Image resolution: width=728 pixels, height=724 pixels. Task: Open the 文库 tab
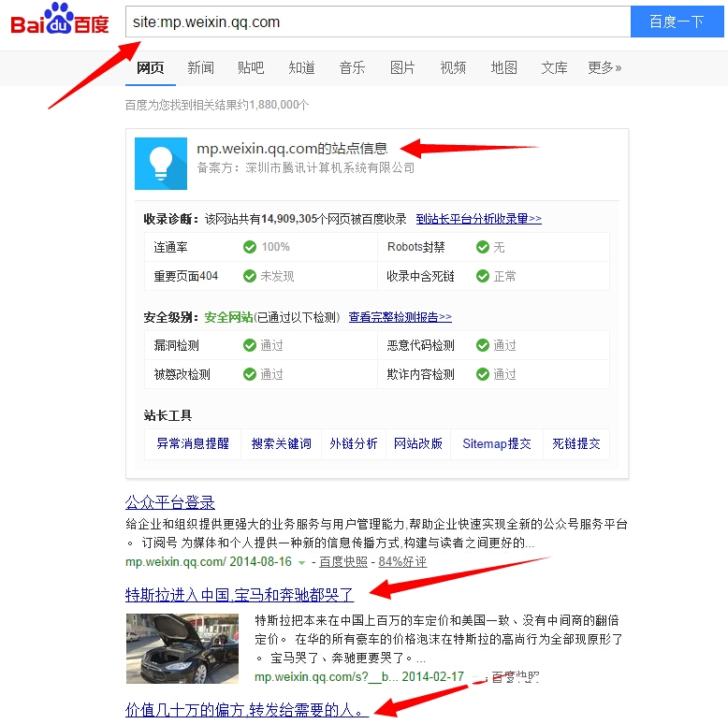point(554,67)
